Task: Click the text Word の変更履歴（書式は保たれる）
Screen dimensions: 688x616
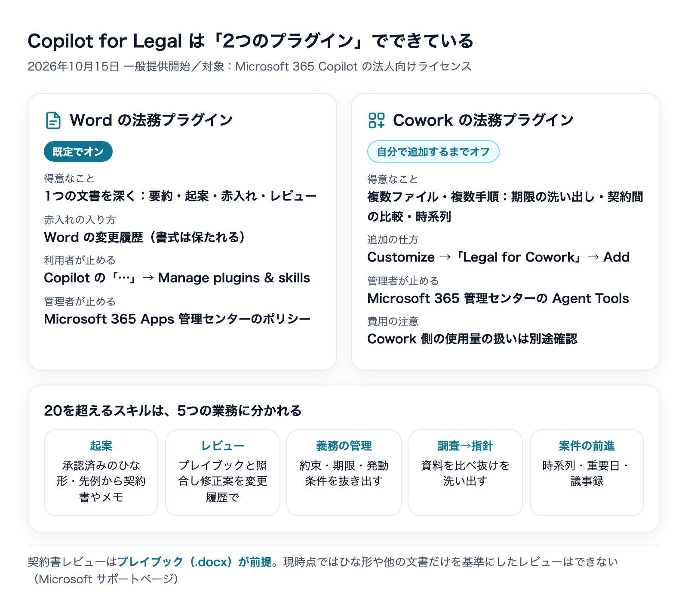Action: click(145, 237)
